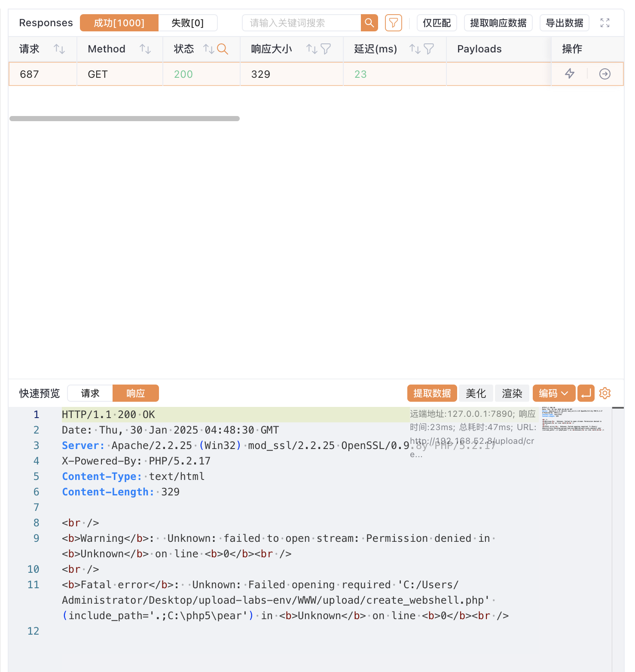Sort the 请求 column
The image size is (635, 672).
tap(59, 49)
